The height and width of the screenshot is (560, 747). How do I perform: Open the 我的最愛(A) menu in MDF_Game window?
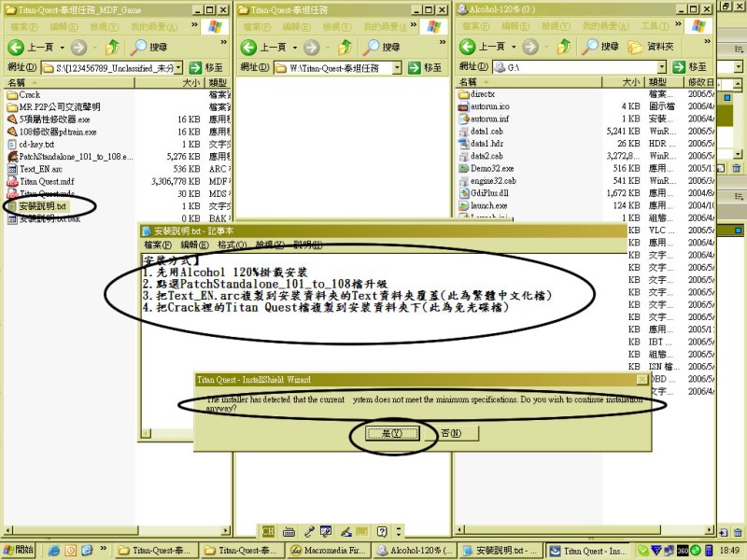coord(154,27)
